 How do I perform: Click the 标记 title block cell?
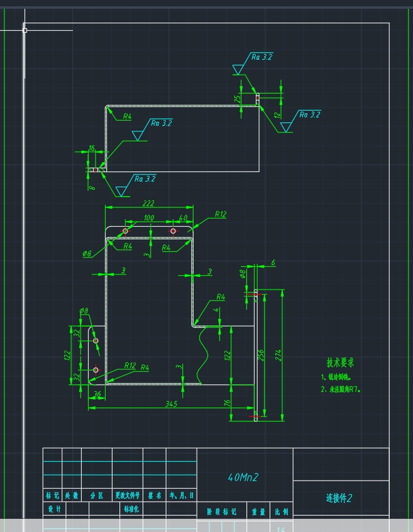(52, 495)
